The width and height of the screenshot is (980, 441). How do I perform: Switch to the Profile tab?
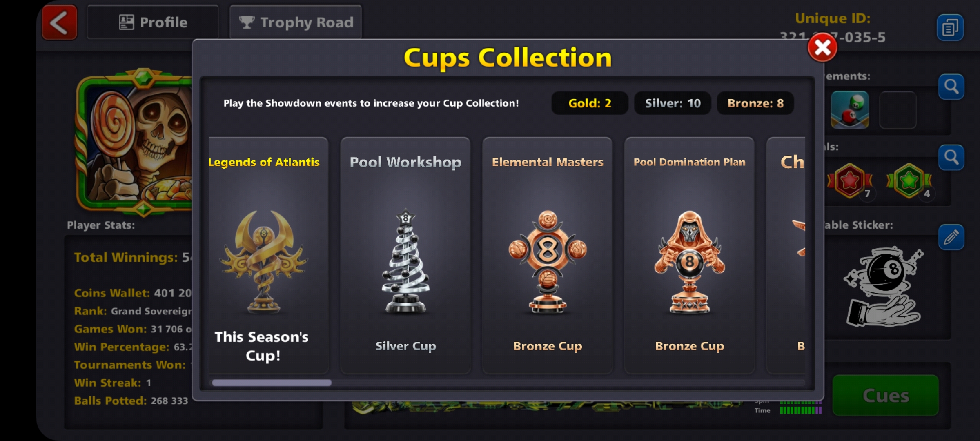[153, 22]
